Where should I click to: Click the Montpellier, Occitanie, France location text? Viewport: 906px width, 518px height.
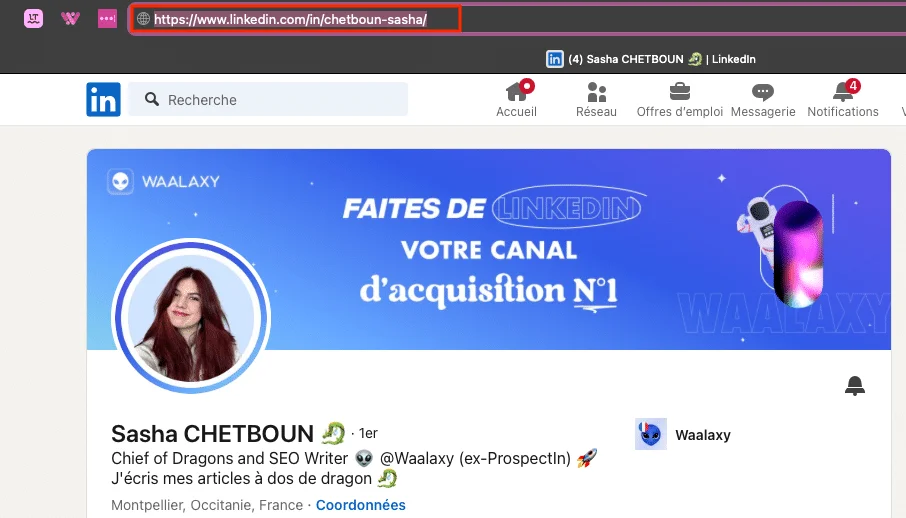207,505
